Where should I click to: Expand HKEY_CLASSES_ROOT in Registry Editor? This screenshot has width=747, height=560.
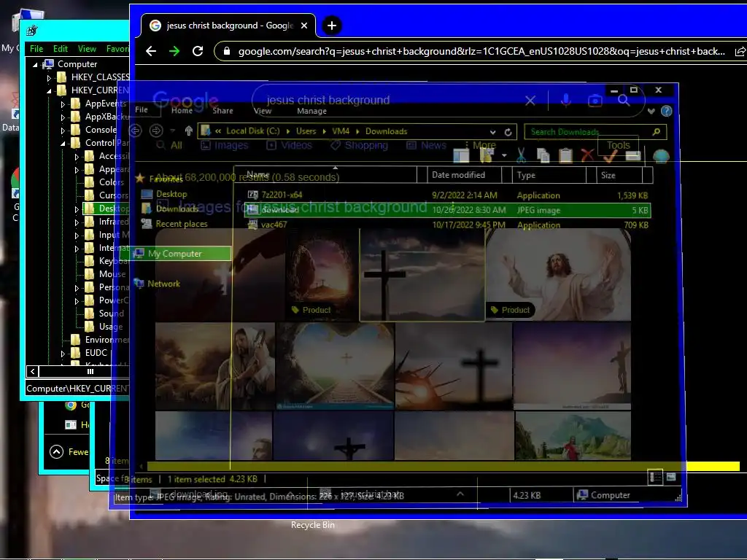tap(49, 77)
